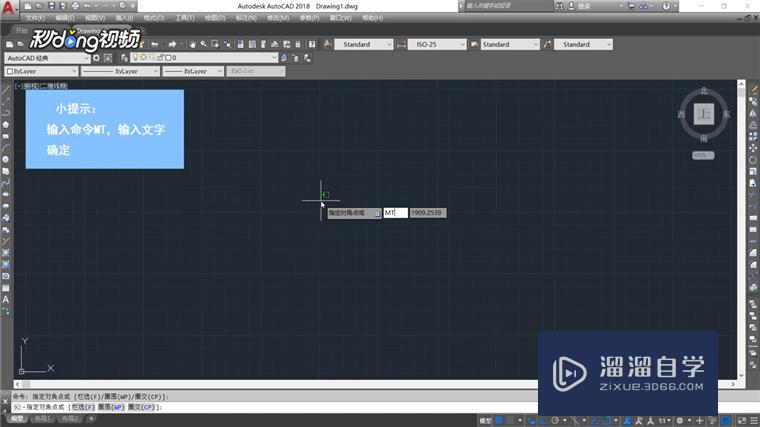This screenshot has height=427, width=760.
Task: Click the horizontal scrollbar below the drawing area
Action: coord(377,384)
